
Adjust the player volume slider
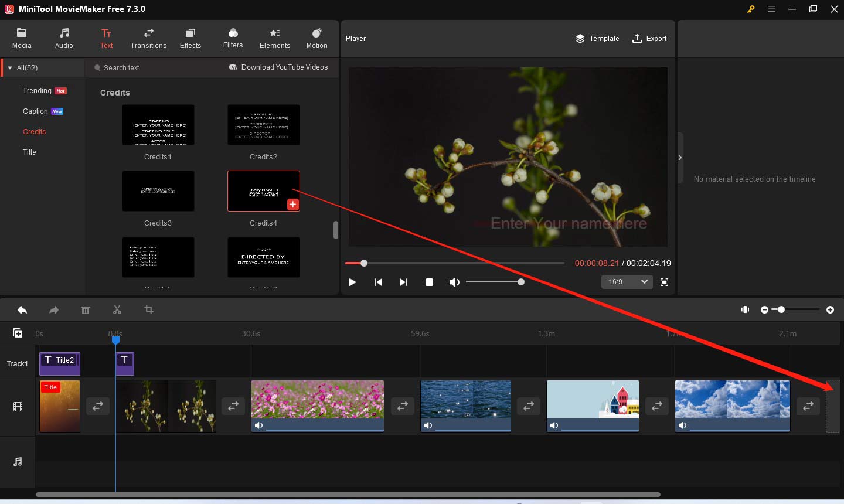click(495, 282)
